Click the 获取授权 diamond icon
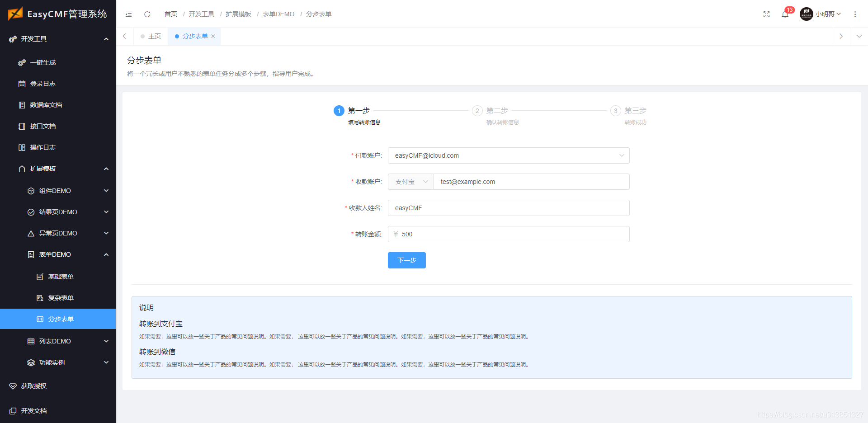Viewport: 868px width, 423px height. (x=13, y=386)
